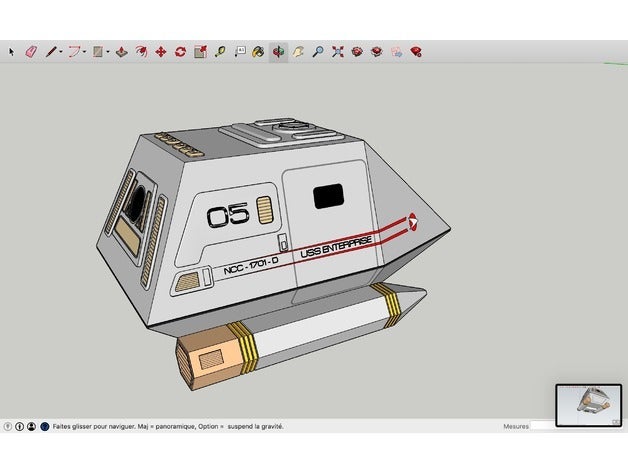Select the Push/Pull tool
This screenshot has height=472, width=628.
pos(122,52)
